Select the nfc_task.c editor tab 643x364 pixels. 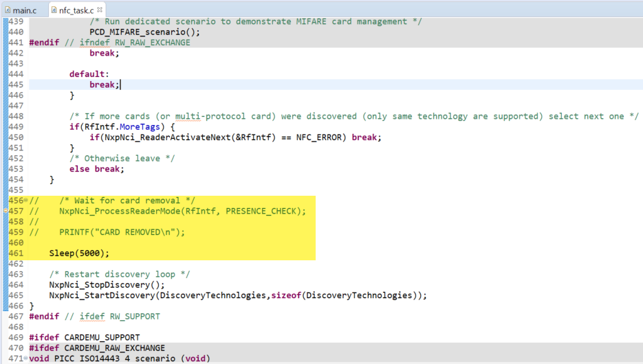[x=76, y=10]
